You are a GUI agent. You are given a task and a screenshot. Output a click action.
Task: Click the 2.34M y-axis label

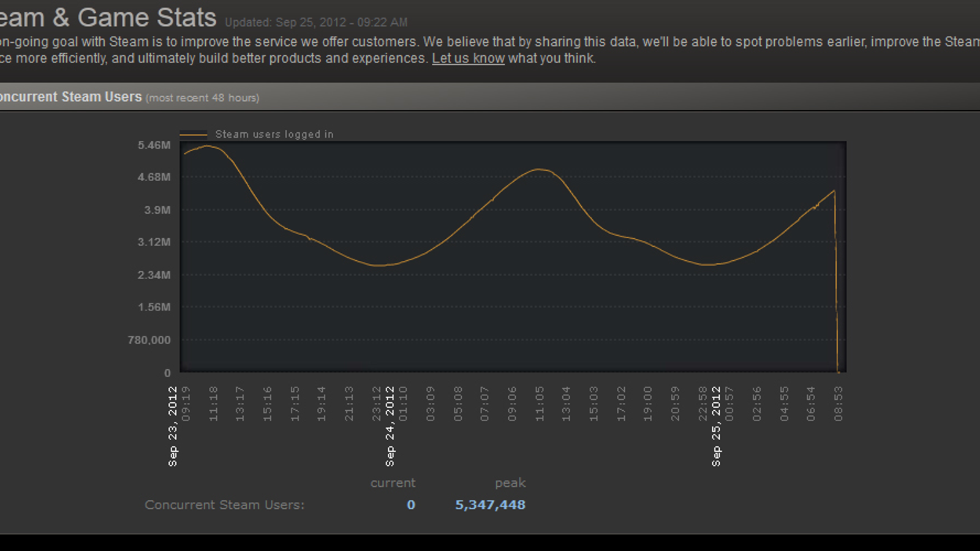pyautogui.click(x=154, y=275)
